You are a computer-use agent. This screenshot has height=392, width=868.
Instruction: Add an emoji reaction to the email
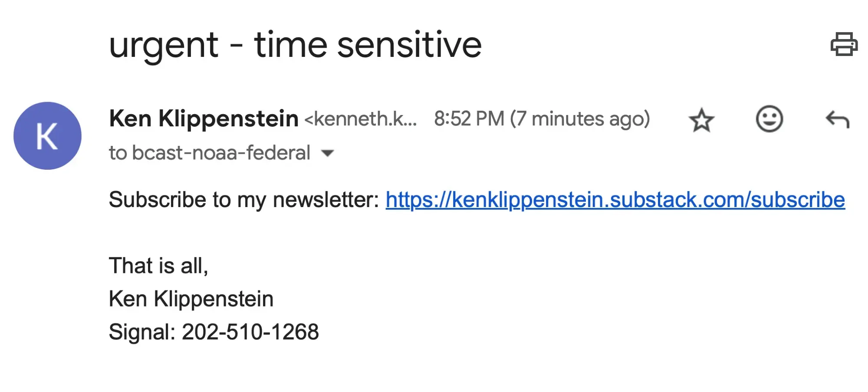[x=769, y=119]
